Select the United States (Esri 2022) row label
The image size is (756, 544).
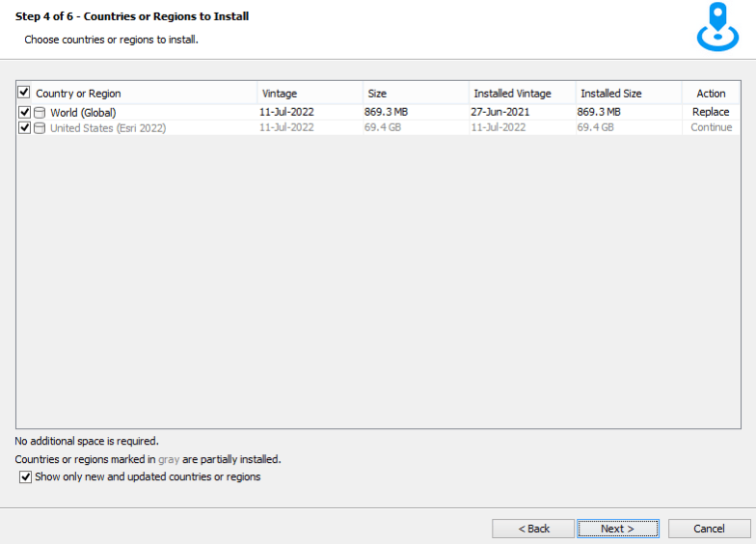pos(108,127)
